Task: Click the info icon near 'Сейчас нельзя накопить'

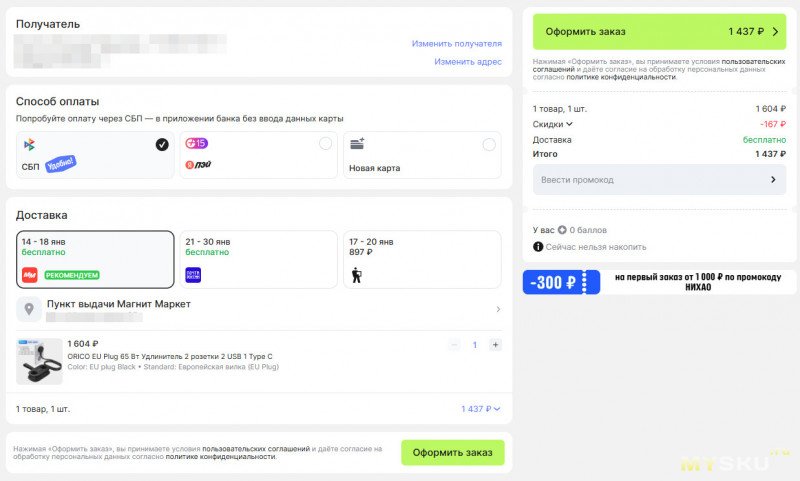Action: (x=538, y=246)
